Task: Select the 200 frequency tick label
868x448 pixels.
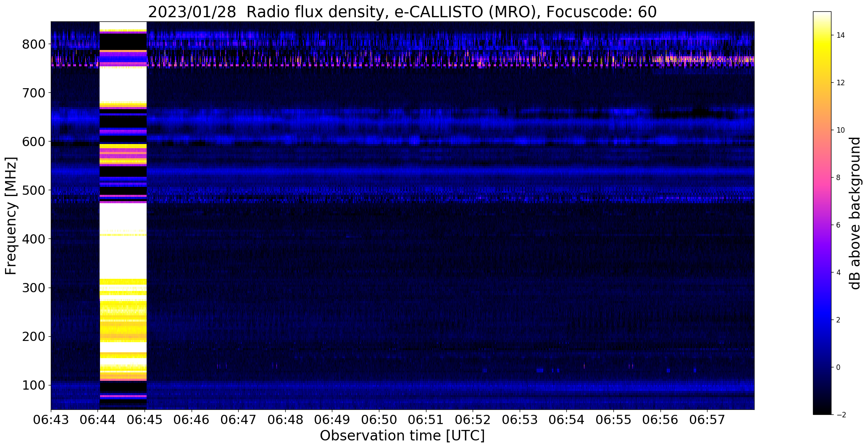Action: point(34,336)
